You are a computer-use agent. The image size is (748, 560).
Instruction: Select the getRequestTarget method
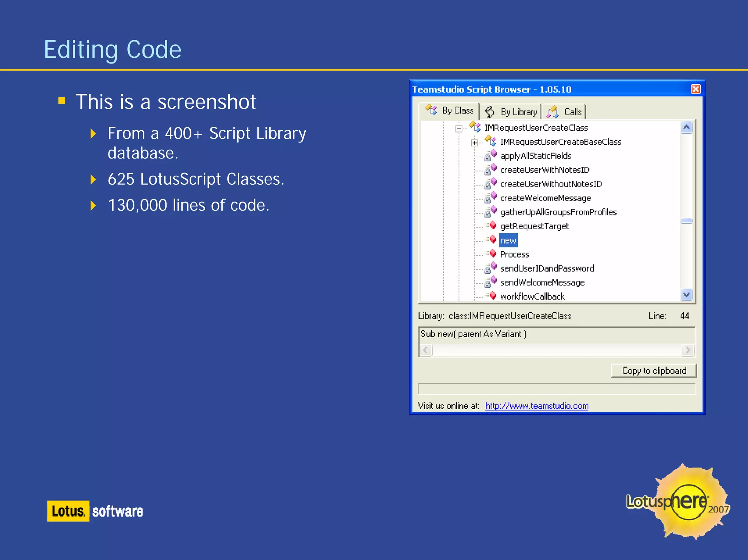coord(534,226)
